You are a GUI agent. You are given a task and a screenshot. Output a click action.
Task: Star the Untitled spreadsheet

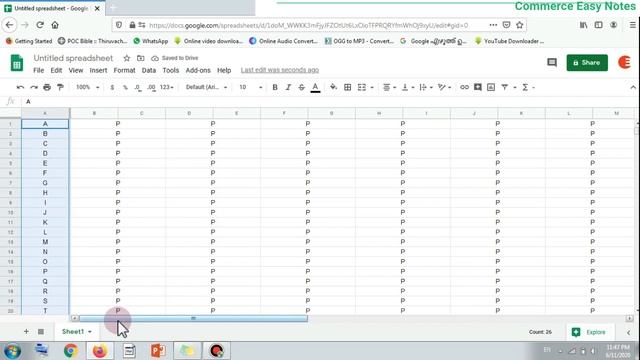pos(127,58)
